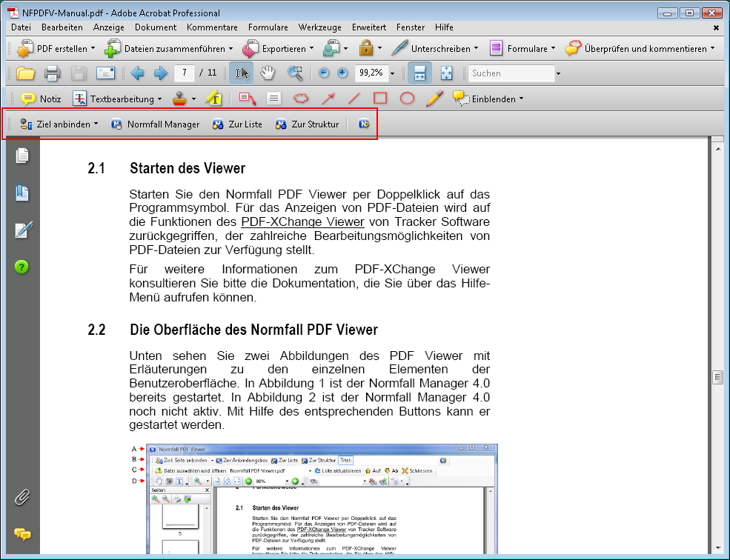Click the zoom in plus button

tap(342, 73)
